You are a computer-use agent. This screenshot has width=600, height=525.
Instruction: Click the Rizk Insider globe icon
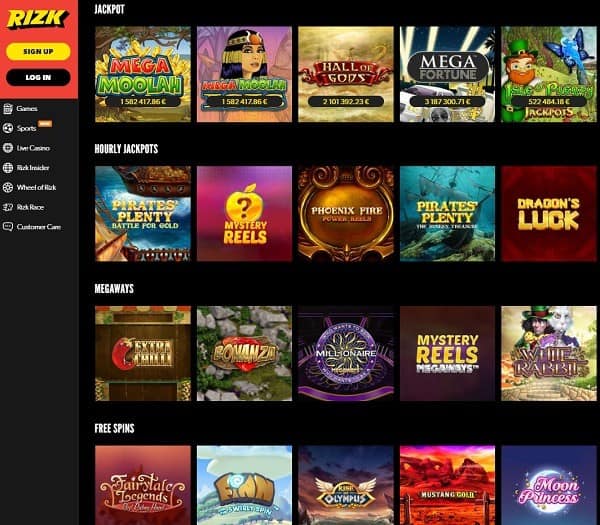[8, 168]
